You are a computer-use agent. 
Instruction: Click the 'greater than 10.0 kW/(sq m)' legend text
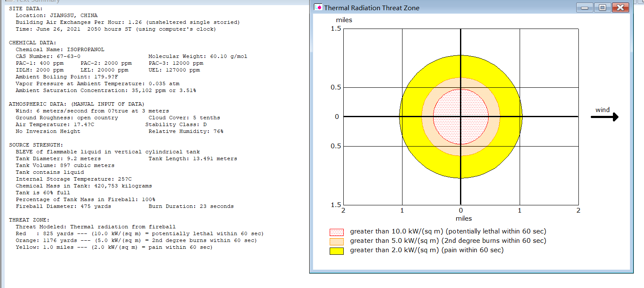448,231
